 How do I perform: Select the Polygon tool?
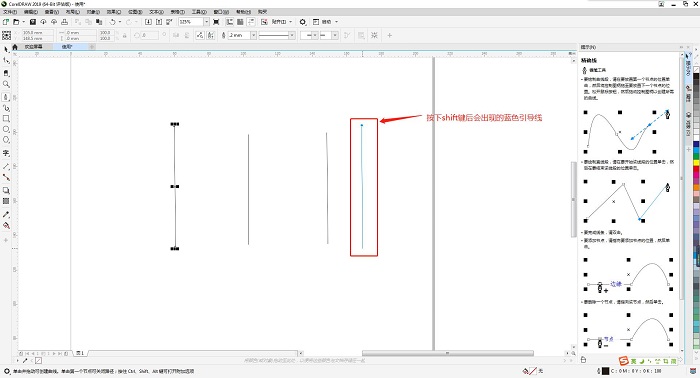click(6, 140)
